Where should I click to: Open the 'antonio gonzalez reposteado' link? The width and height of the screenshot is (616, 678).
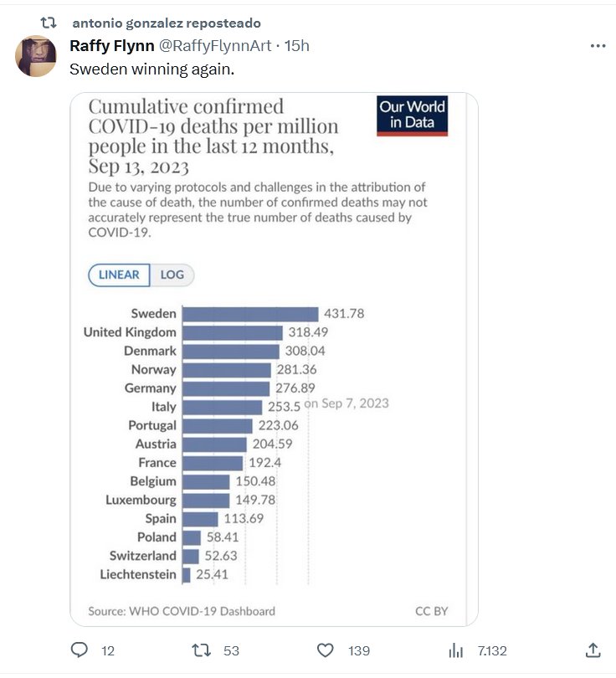point(167,23)
